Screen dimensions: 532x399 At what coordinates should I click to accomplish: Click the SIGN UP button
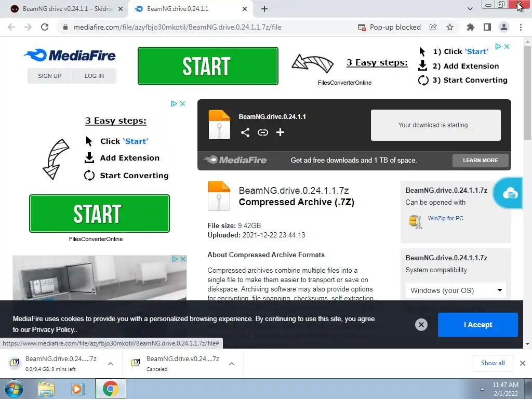point(49,76)
